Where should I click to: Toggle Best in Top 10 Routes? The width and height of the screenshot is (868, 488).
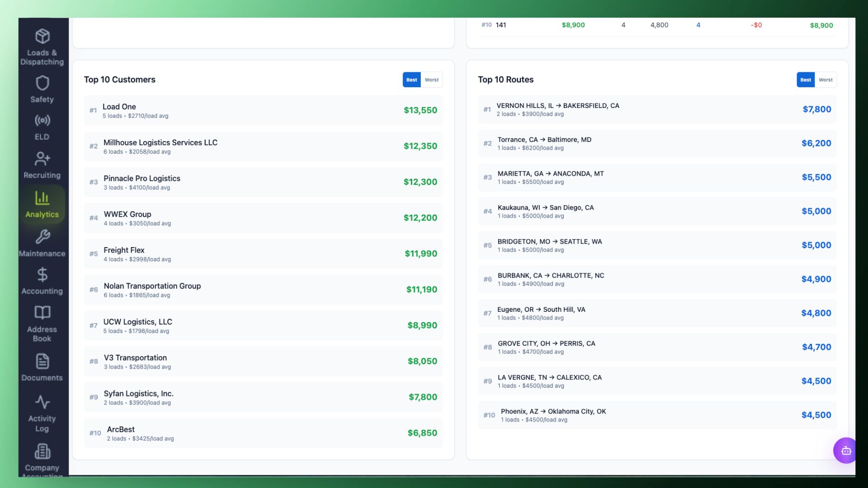click(806, 80)
